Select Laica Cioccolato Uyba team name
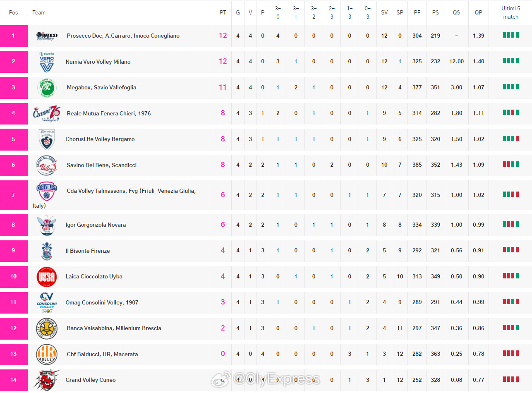The image size is (532, 393). click(94, 277)
